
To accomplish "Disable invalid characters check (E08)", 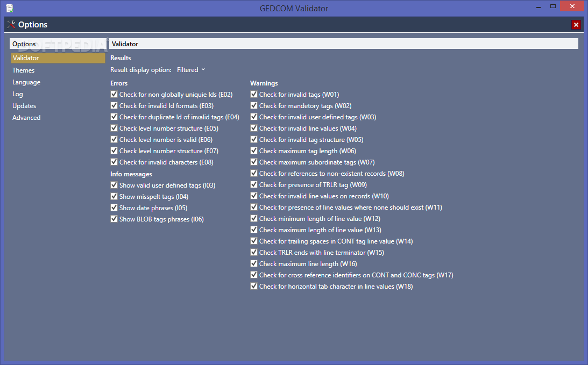I will point(114,161).
